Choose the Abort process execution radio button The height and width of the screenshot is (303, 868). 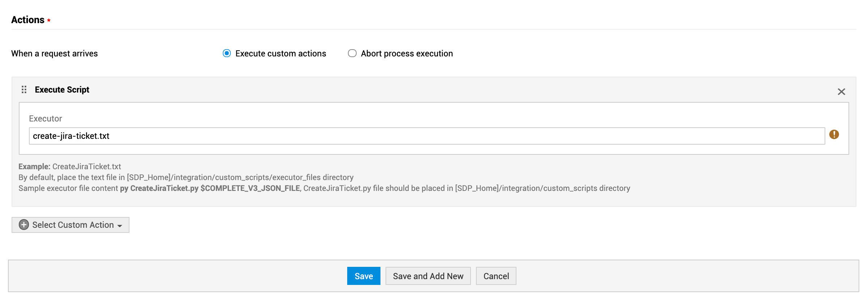pos(352,54)
